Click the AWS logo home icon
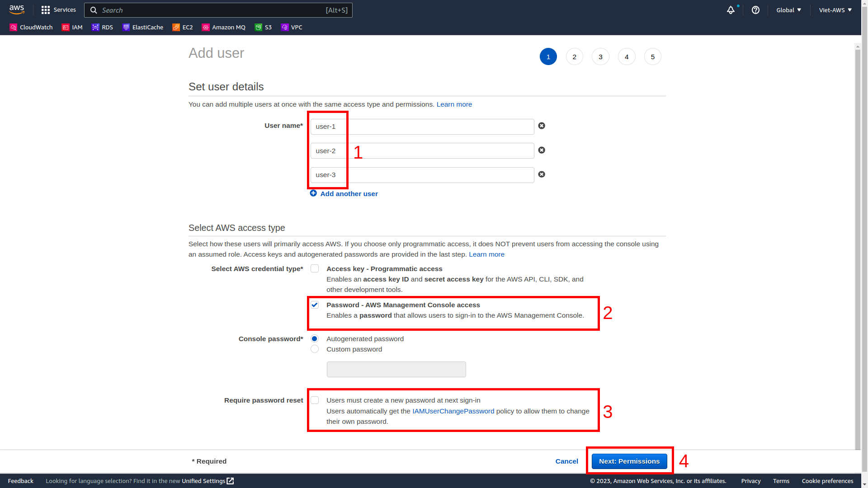The height and width of the screenshot is (488, 868). coord(17,10)
